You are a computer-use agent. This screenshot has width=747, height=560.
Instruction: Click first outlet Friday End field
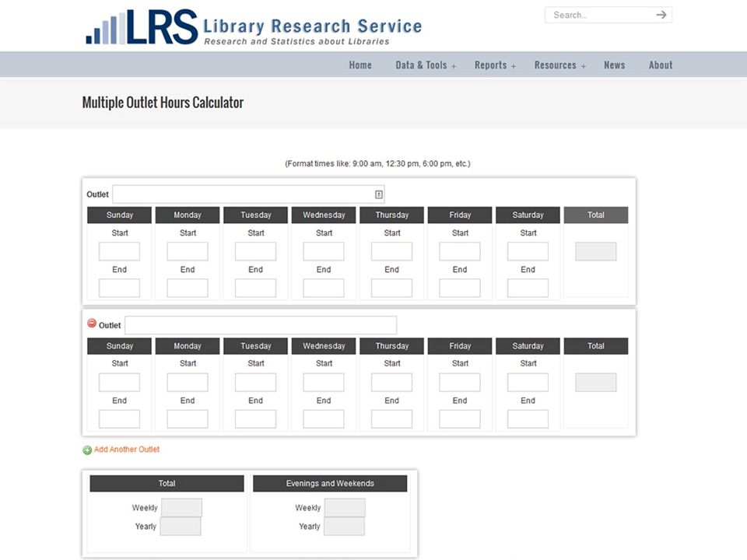[460, 288]
